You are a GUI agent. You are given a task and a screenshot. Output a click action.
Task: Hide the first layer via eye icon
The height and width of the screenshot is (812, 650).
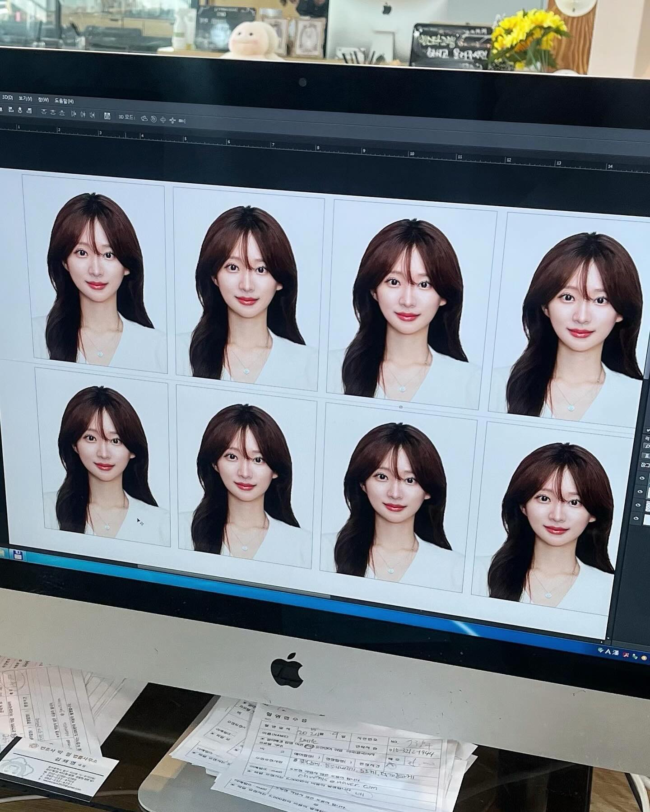pyautogui.click(x=642, y=478)
